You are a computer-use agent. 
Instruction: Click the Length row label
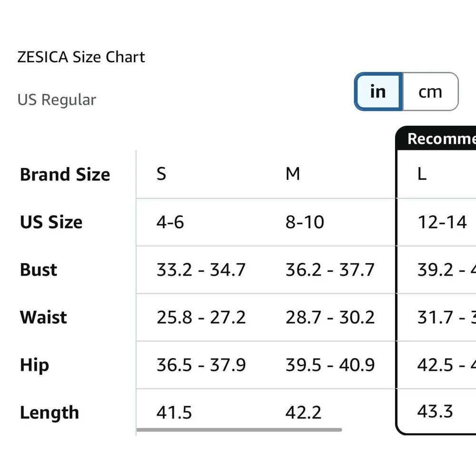point(49,412)
